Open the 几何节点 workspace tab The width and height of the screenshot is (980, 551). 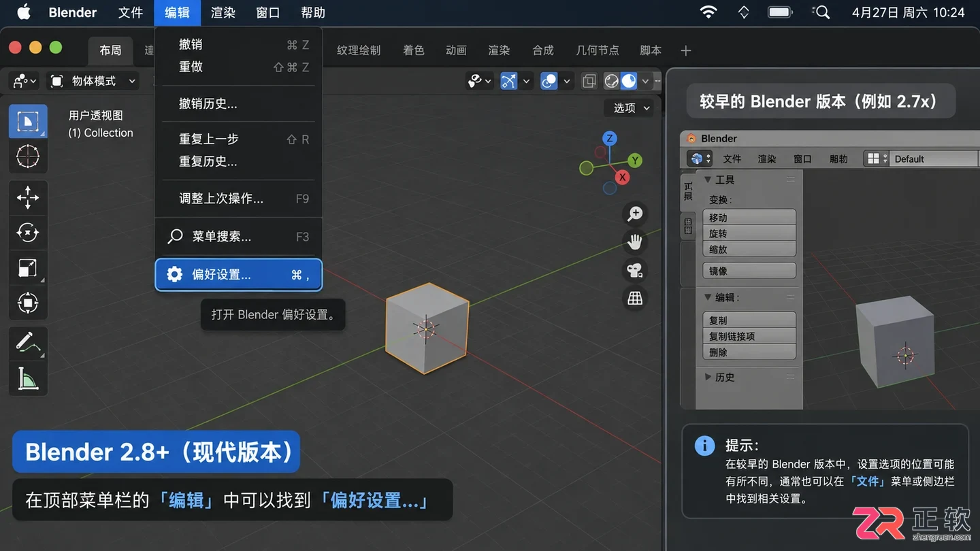[x=598, y=50]
